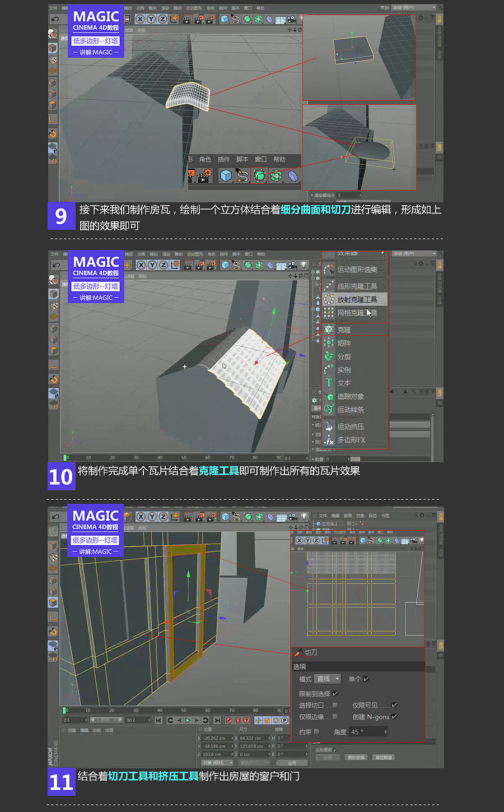Viewport: 504px width, 812px height.
Task: Select deformer icon in step 11 top toolbar
Action: click(x=270, y=517)
